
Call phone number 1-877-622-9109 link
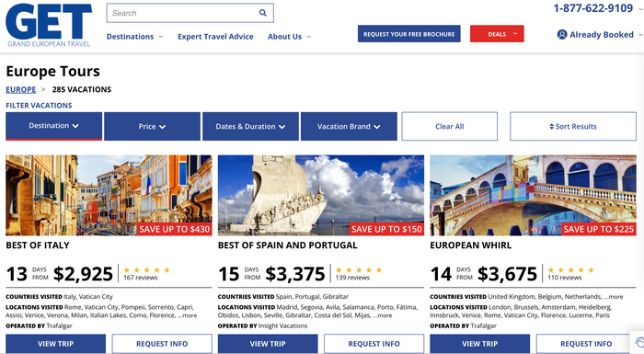593,7
